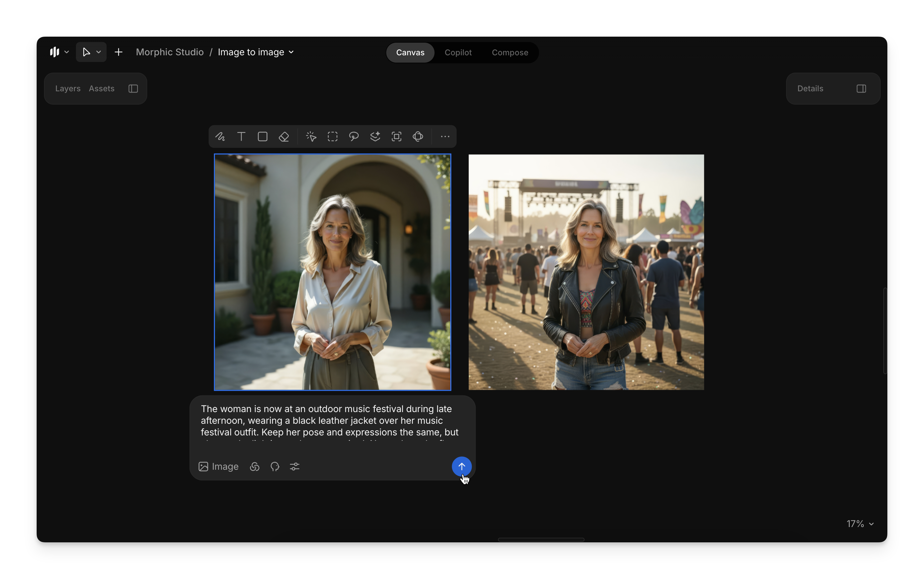924x579 pixels.
Task: Open the 17% zoom level dropdown
Action: tap(860, 523)
